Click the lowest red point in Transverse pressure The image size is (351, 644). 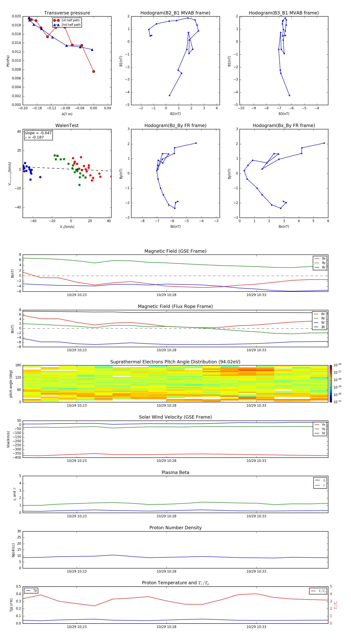click(x=94, y=71)
